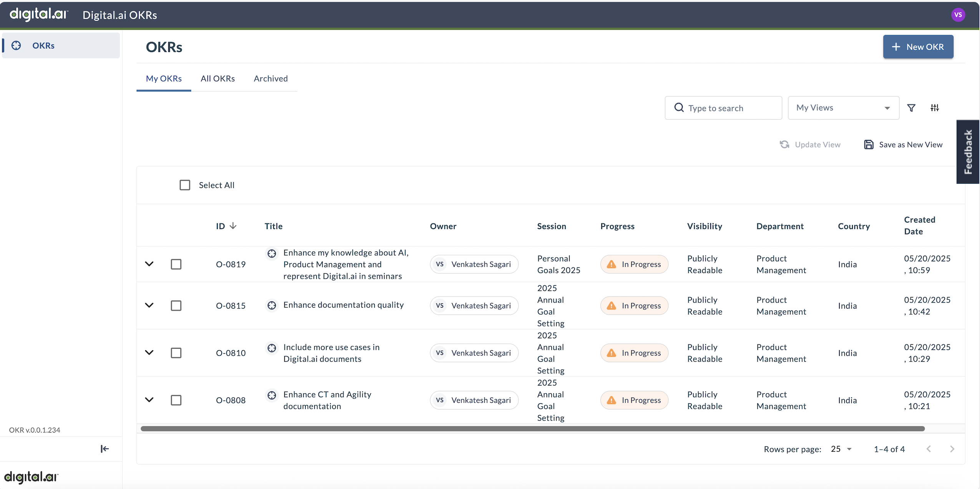Click the Session column header
980x489 pixels.
[552, 226]
